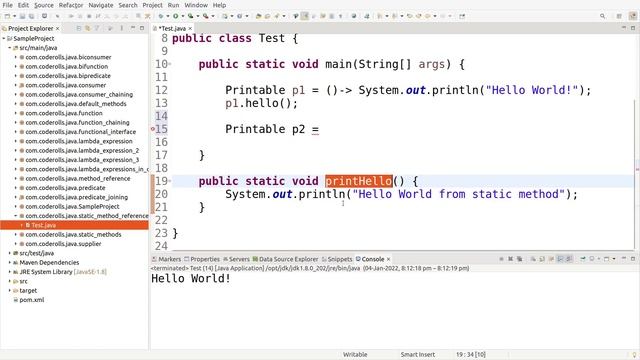
Task: Open the Navigate menu
Action: [101, 5]
